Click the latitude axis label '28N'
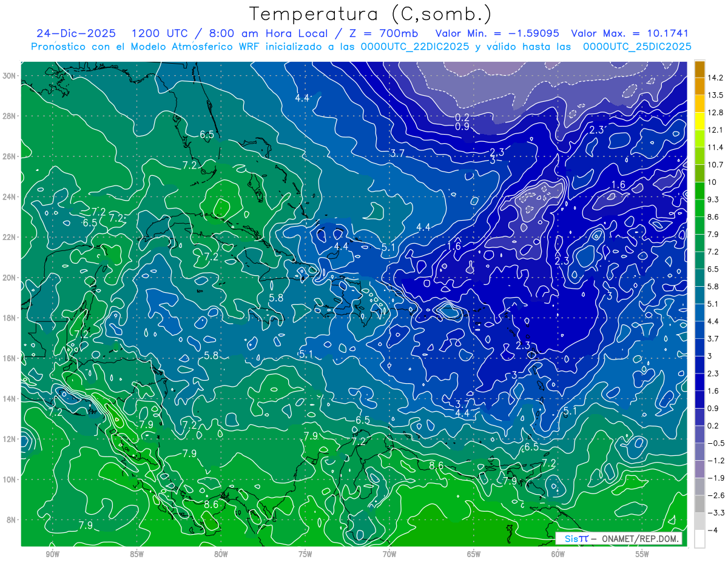The width and height of the screenshot is (728, 562). click(x=10, y=116)
